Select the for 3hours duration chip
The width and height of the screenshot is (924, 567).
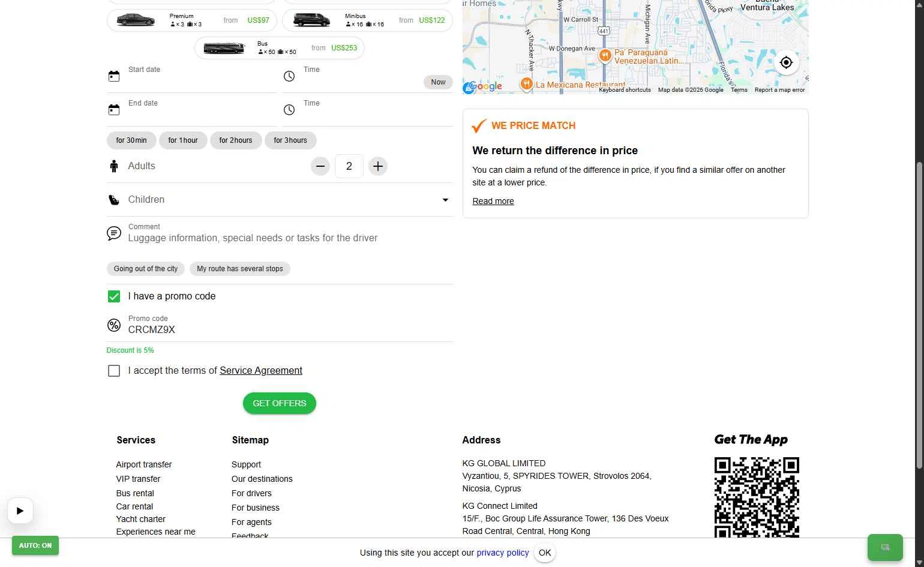pyautogui.click(x=290, y=140)
